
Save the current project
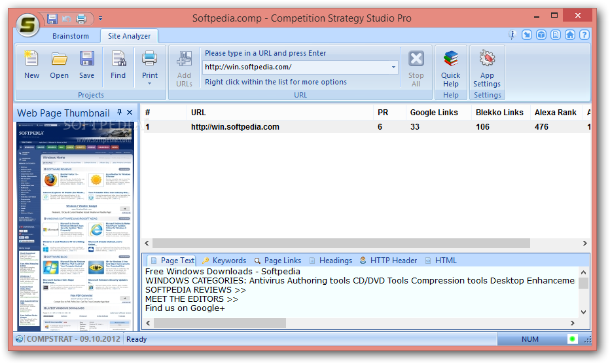pos(87,65)
